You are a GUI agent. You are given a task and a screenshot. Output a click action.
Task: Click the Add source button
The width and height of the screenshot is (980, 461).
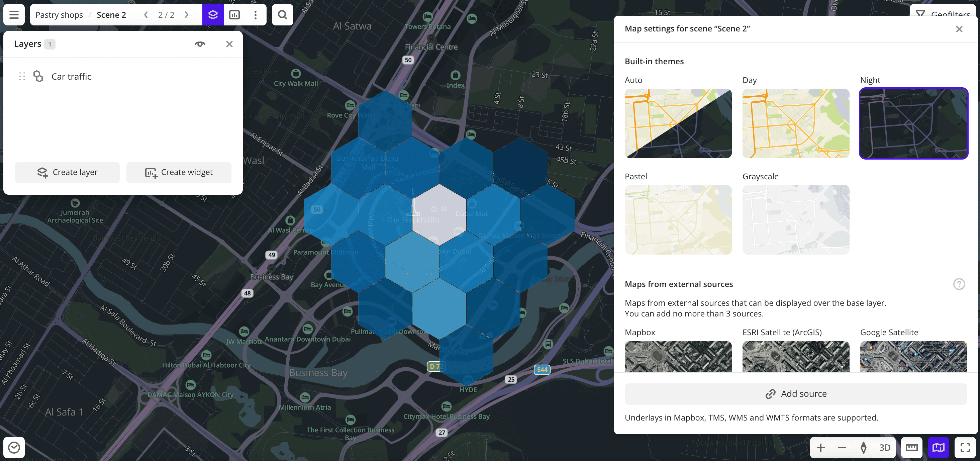(795, 394)
